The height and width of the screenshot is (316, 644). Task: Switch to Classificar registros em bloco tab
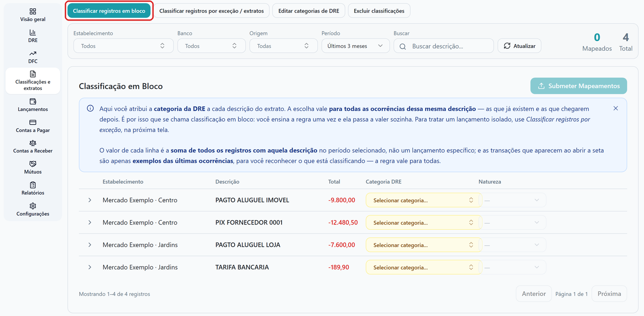109,11
